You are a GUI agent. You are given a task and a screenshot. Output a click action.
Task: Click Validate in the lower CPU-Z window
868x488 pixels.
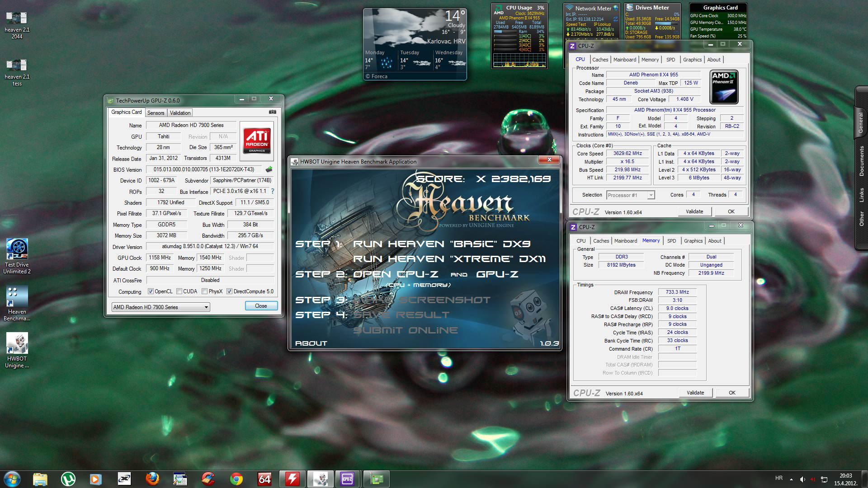[695, 393]
